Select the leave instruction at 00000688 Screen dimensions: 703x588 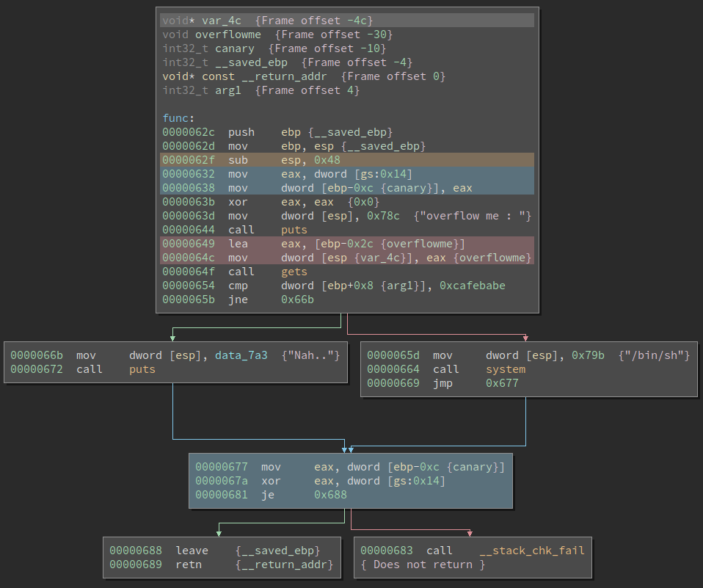[x=192, y=551]
